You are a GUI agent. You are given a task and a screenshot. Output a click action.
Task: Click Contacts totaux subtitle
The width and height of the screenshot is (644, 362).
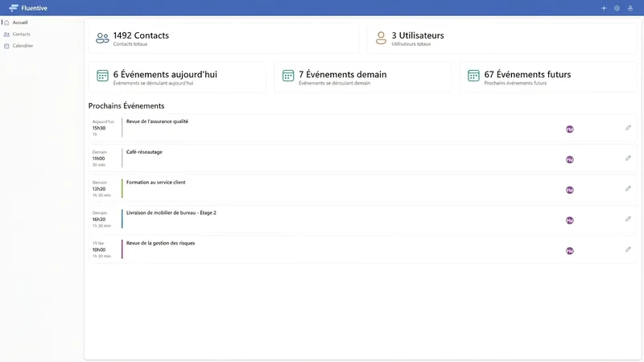[130, 44]
